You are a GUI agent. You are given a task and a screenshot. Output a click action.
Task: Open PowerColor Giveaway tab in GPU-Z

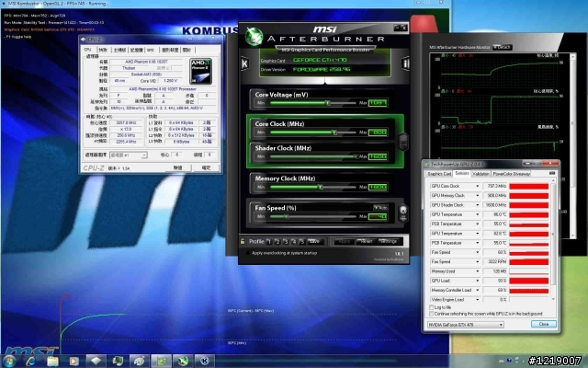click(511, 174)
